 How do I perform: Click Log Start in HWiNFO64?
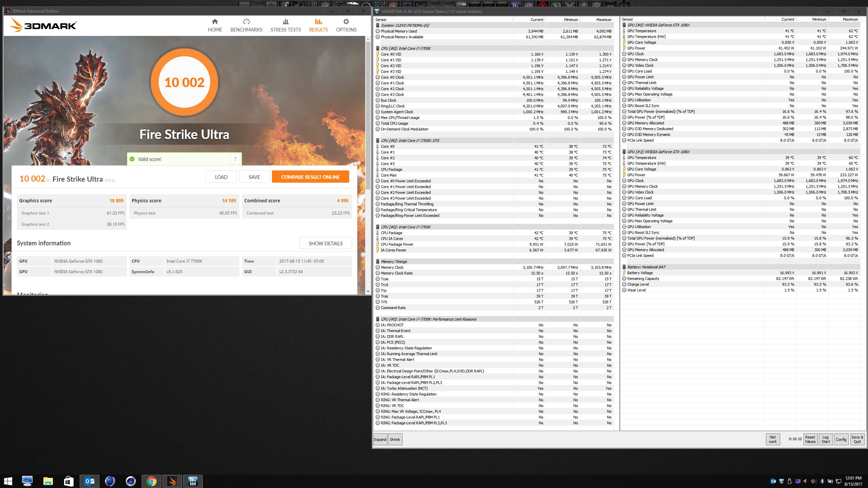(826, 439)
